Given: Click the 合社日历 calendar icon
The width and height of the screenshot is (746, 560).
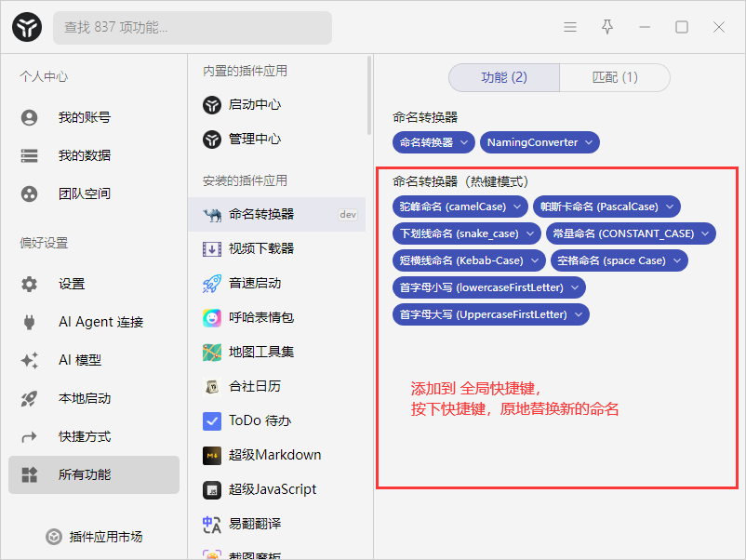Looking at the screenshot, I should tap(212, 387).
